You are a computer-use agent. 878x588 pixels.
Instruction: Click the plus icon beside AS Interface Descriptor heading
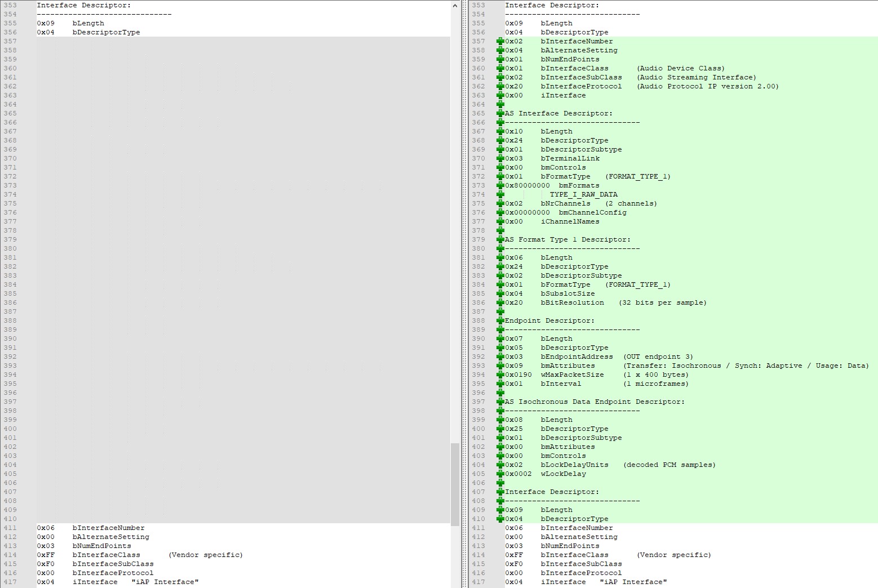click(500, 113)
